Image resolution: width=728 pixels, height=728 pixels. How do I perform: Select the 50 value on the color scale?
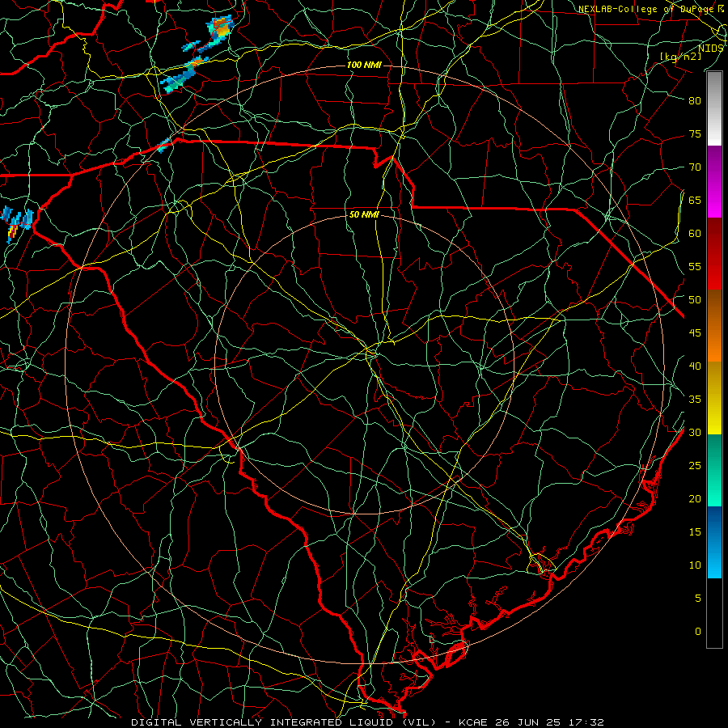695,300
